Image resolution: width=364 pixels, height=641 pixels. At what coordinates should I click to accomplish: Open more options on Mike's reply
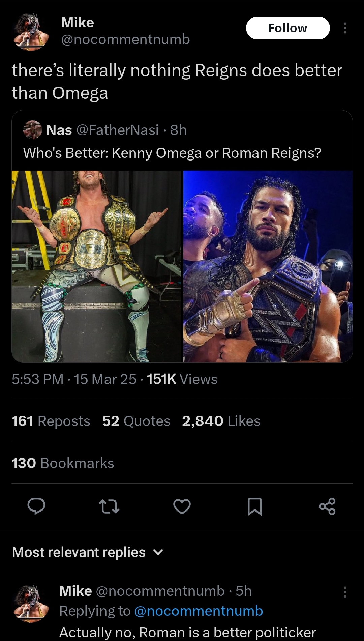pos(345,592)
